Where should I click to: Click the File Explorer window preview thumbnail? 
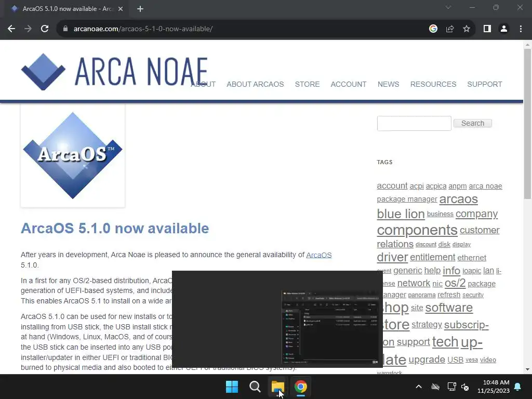point(330,328)
